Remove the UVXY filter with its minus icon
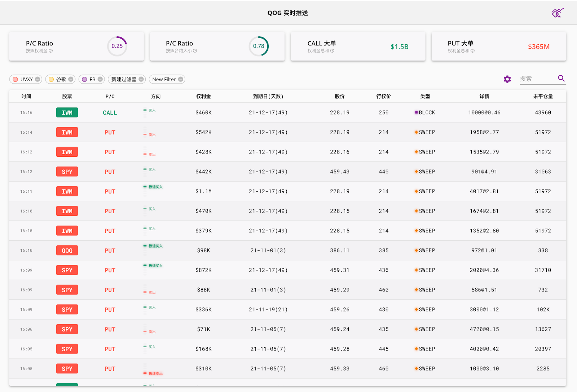Screen dimensions: 577x392 (38, 79)
